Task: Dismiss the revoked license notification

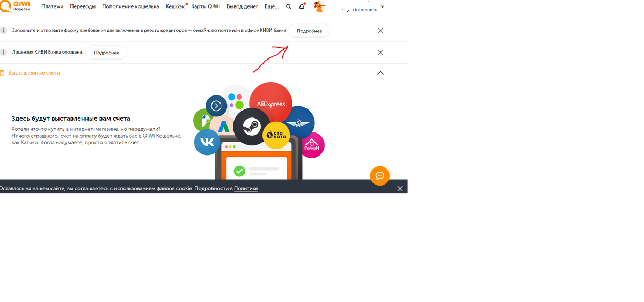Action: click(380, 53)
